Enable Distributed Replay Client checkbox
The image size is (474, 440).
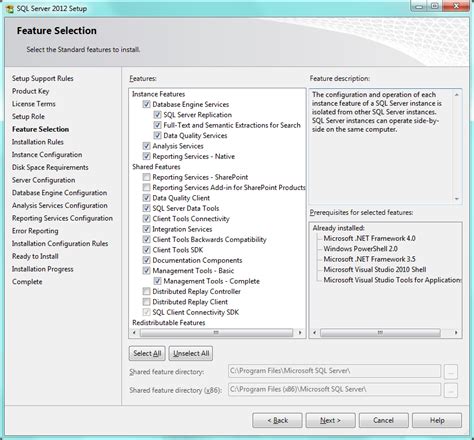(146, 302)
